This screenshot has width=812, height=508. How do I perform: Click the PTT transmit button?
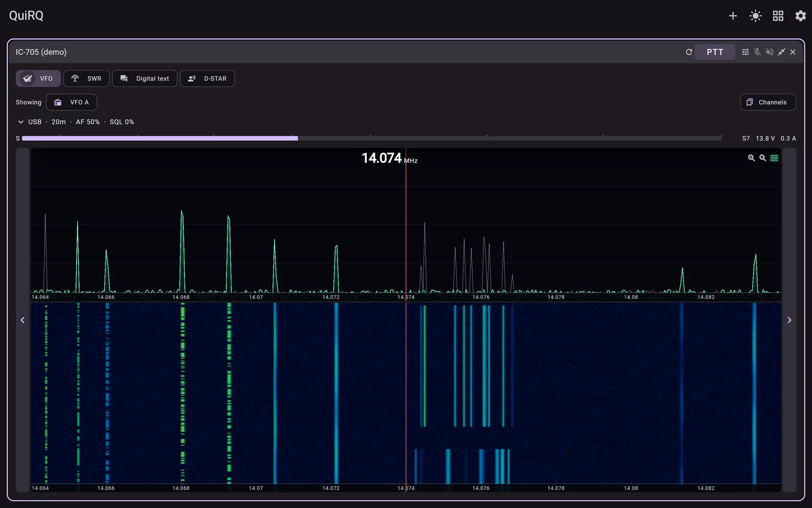[715, 52]
